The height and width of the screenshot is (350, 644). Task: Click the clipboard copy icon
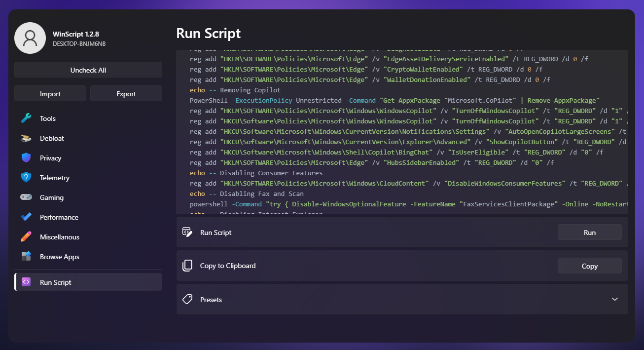pos(187,266)
